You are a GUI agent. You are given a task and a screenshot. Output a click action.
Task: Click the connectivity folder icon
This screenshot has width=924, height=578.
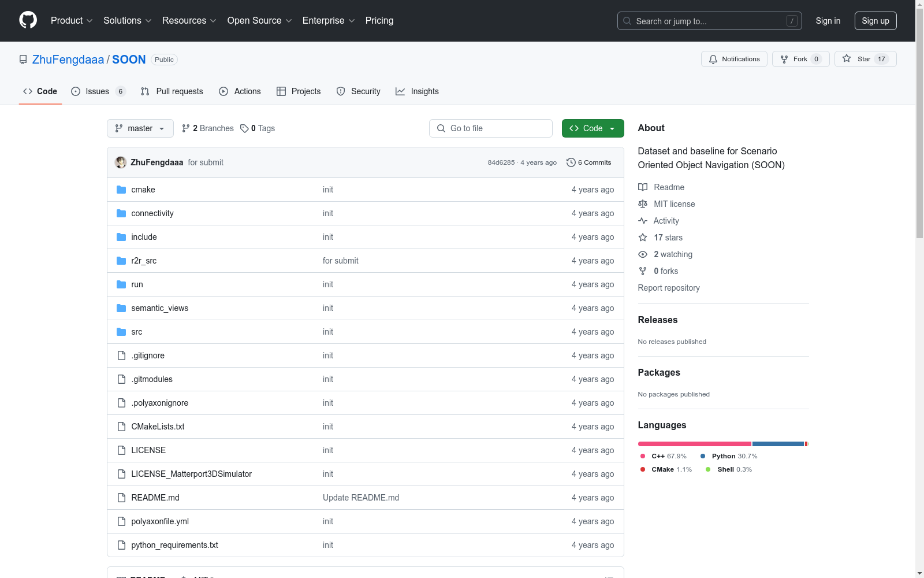click(x=121, y=213)
